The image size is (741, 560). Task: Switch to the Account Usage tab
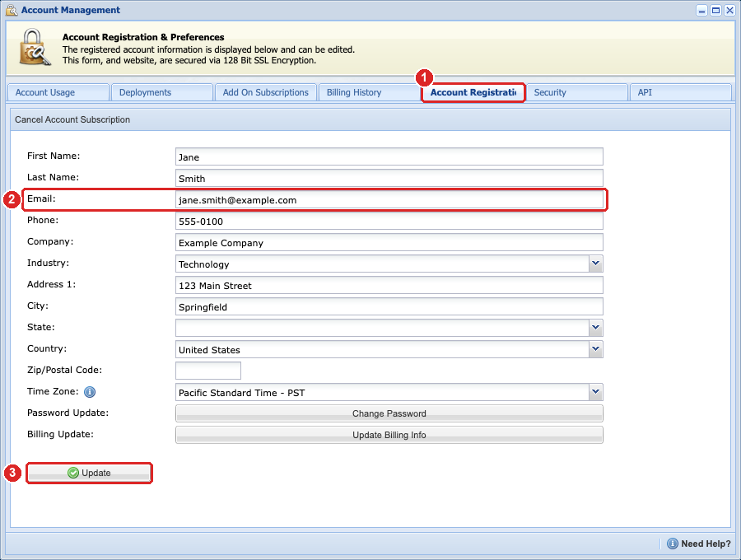(x=58, y=92)
